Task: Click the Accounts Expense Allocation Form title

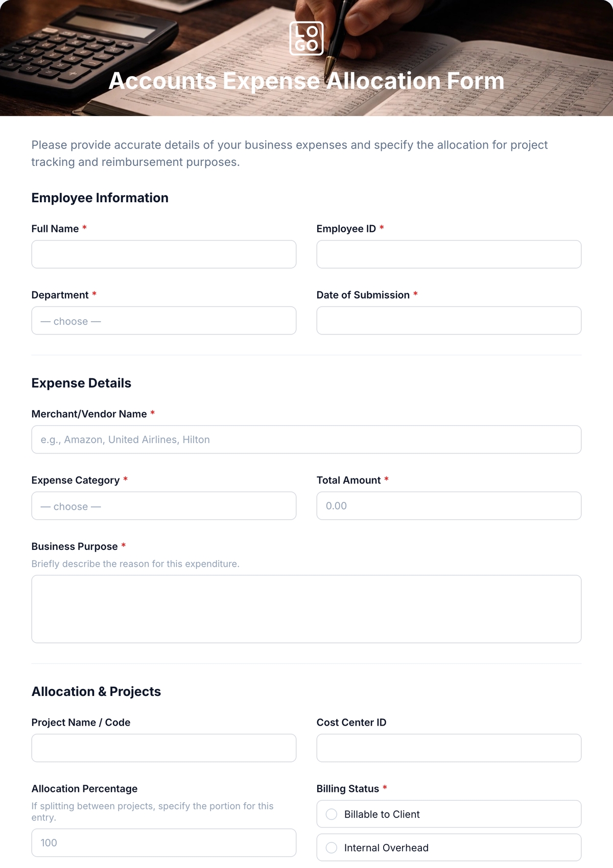Action: tap(306, 81)
